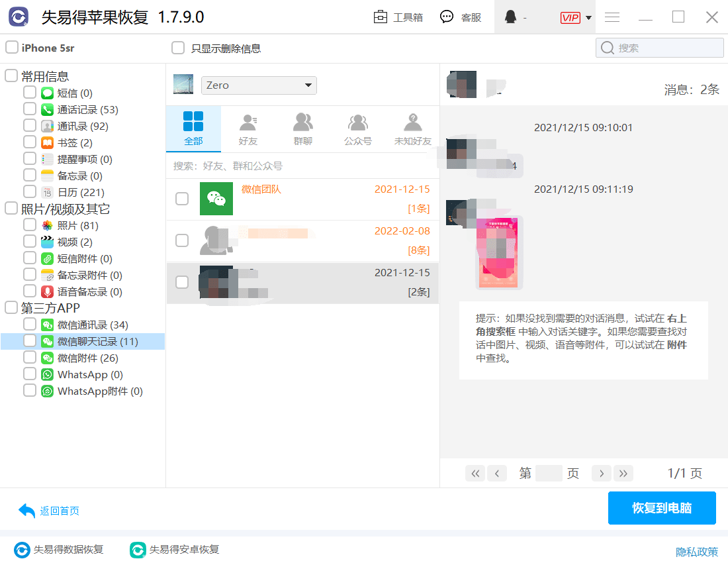Toggle the iPhone 5sr checkbox
Image resolution: width=728 pixels, height=563 pixels.
(x=12, y=48)
